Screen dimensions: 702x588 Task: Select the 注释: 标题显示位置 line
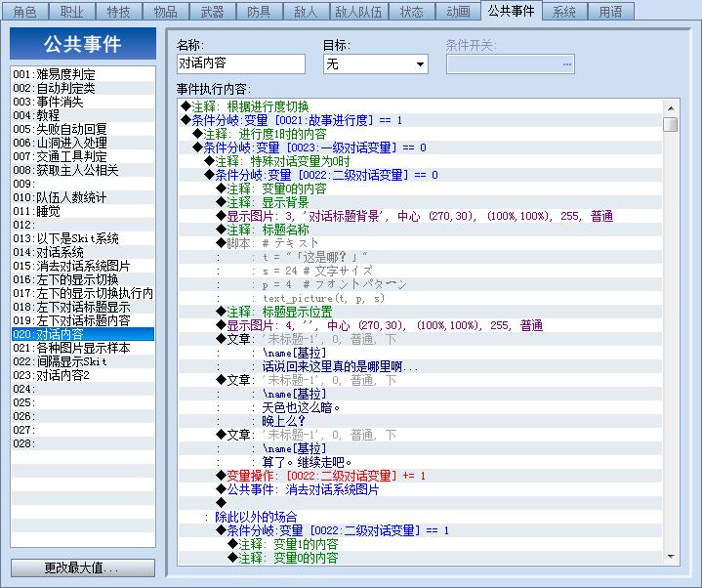(420, 312)
